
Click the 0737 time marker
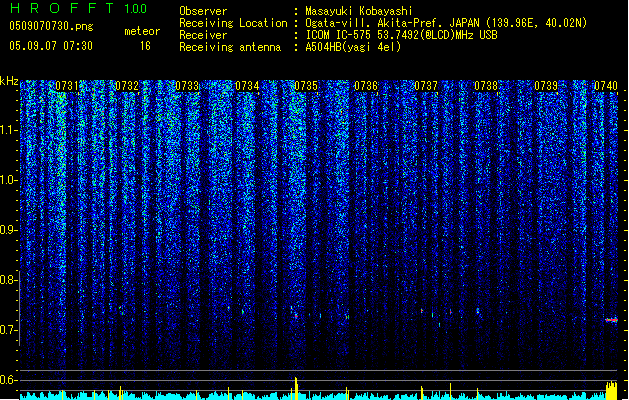click(x=426, y=86)
